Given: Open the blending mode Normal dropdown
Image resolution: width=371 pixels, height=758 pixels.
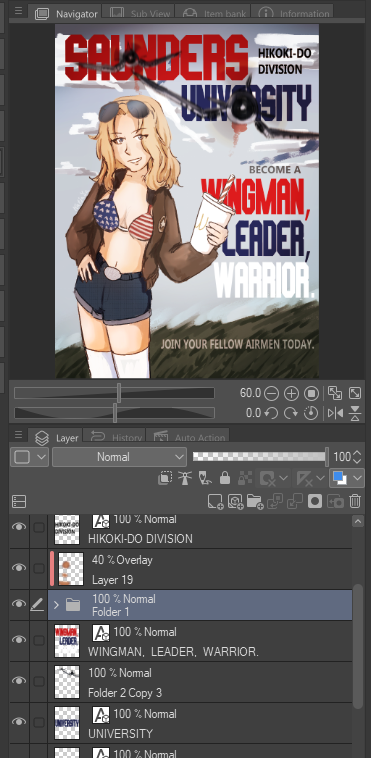Looking at the screenshot, I should pos(119,457).
